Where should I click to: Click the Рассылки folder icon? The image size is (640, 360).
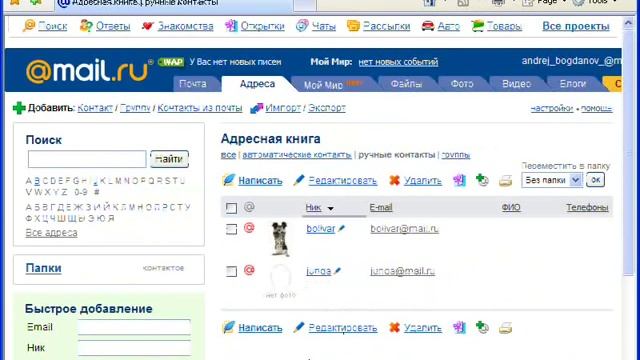click(x=353, y=26)
